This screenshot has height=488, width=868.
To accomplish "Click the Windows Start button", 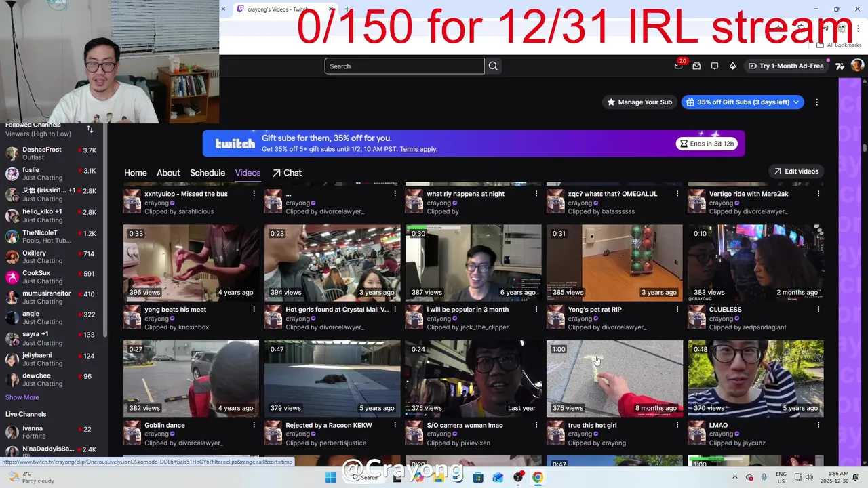I will click(x=330, y=477).
